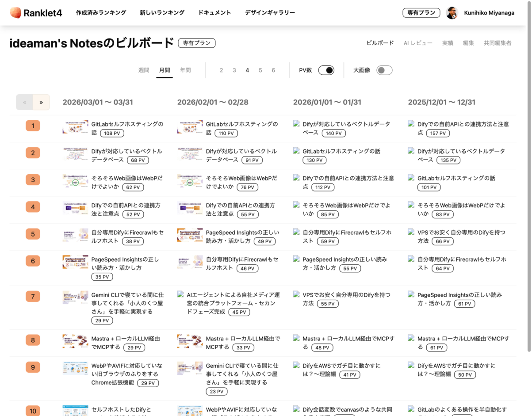This screenshot has height=416, width=532.
Task: Open March rank 1 GitLab article thumbnail
Action: [x=75, y=126]
